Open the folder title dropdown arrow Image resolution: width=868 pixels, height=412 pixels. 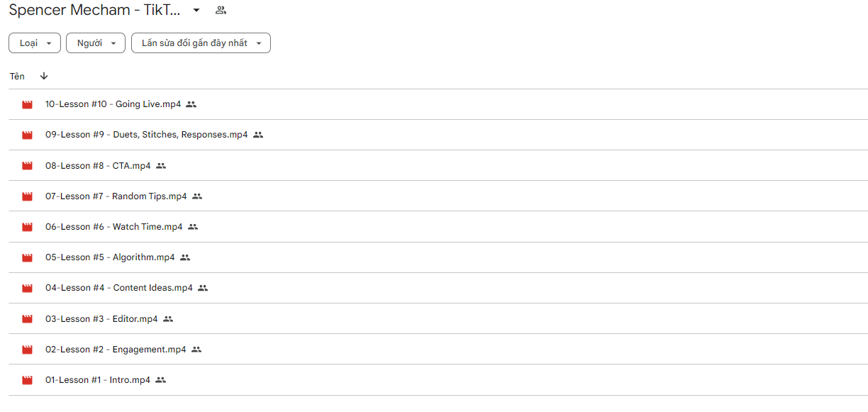pos(196,11)
